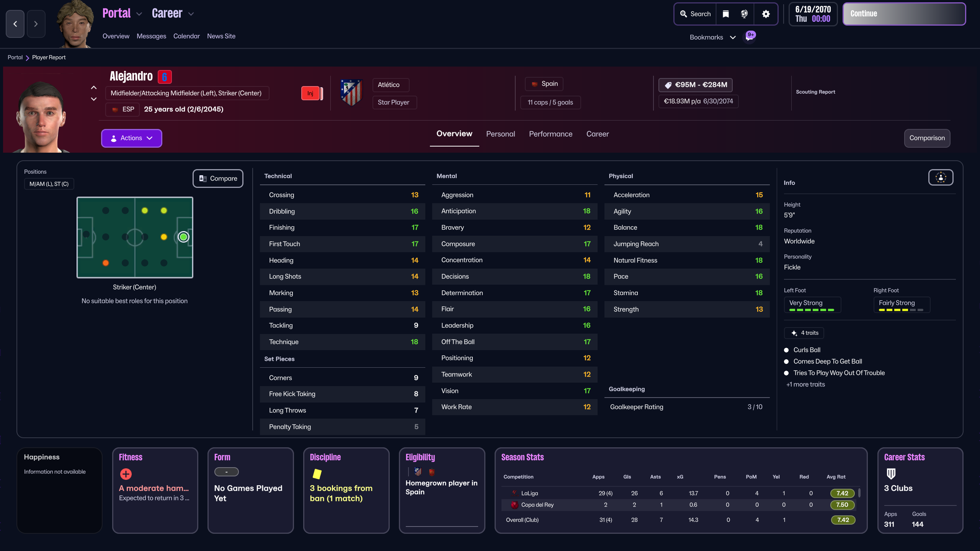Click the Continue button
Viewport: 980px width, 551px height.
(904, 14)
